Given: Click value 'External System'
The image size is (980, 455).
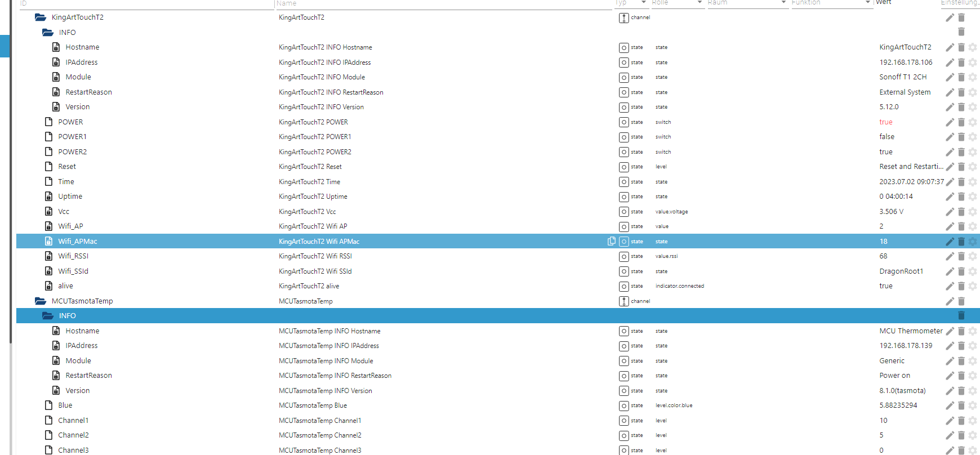Looking at the screenshot, I should coord(905,92).
